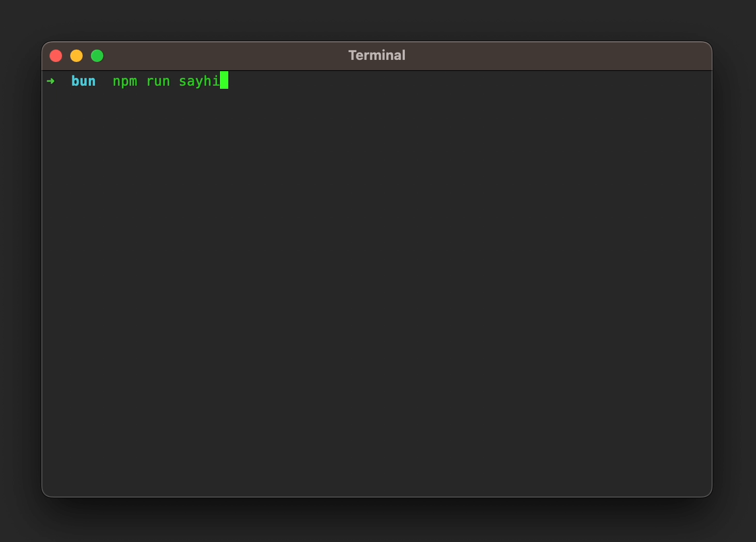Maximize Terminal using the green button
756x542 pixels.
[97, 56]
